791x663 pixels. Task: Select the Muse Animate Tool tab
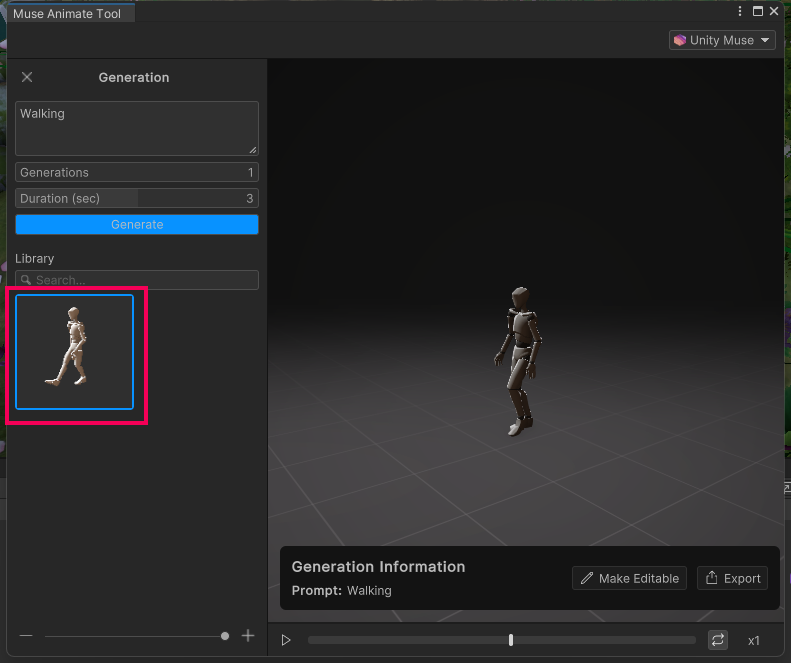tap(67, 14)
